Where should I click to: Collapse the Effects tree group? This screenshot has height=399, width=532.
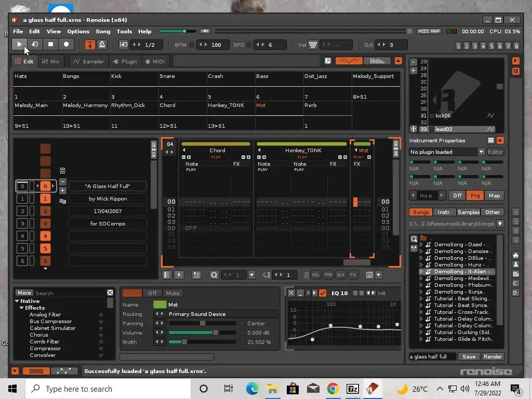(21, 308)
